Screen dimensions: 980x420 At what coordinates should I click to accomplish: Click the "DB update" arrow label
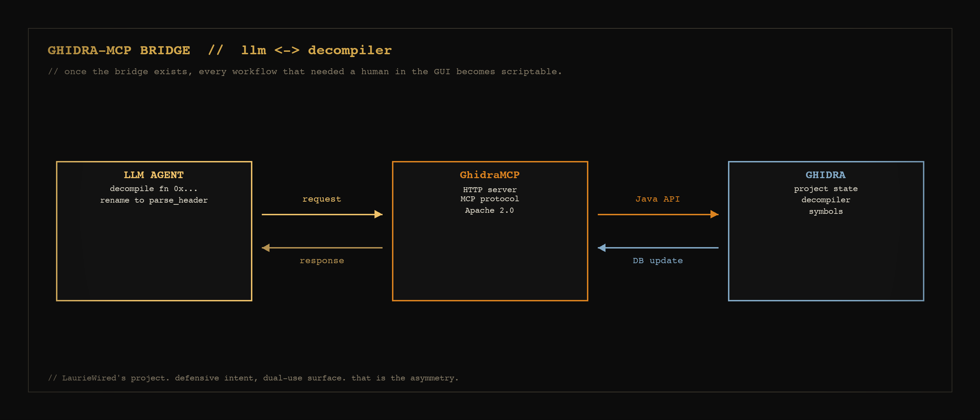[658, 261]
